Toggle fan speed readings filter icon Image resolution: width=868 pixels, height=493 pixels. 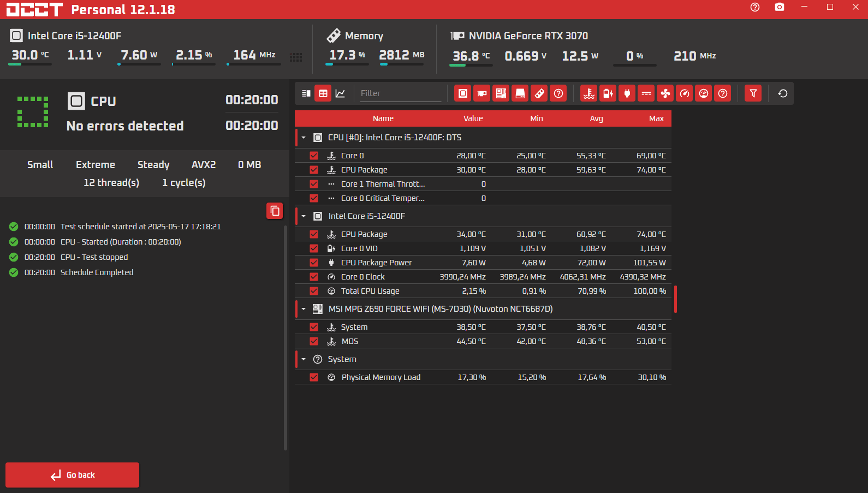(665, 93)
